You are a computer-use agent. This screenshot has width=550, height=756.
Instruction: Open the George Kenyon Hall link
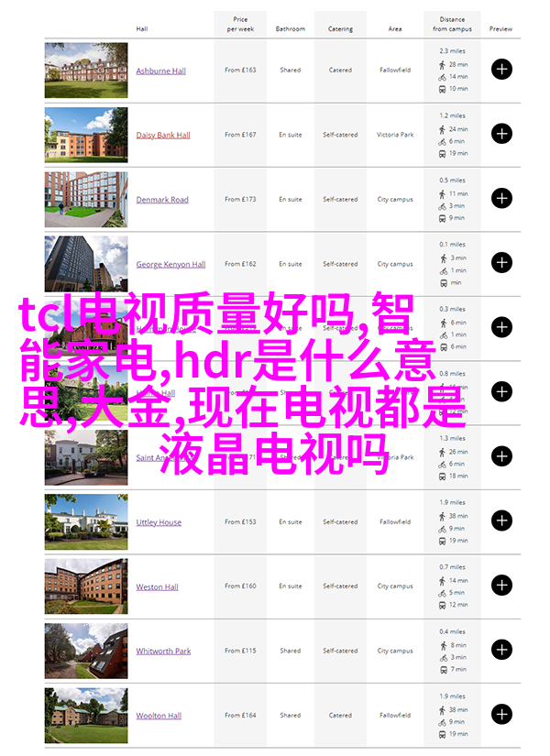(x=170, y=264)
